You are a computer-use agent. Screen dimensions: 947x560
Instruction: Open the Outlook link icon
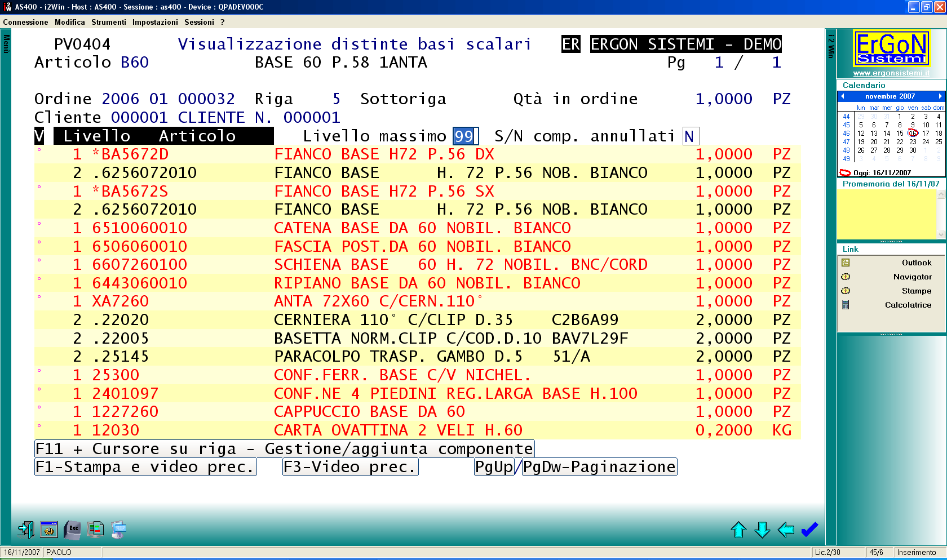(846, 263)
